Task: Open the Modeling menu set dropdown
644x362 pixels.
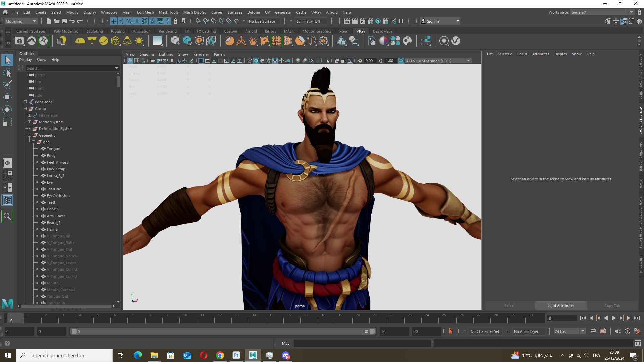Action: click(21, 21)
